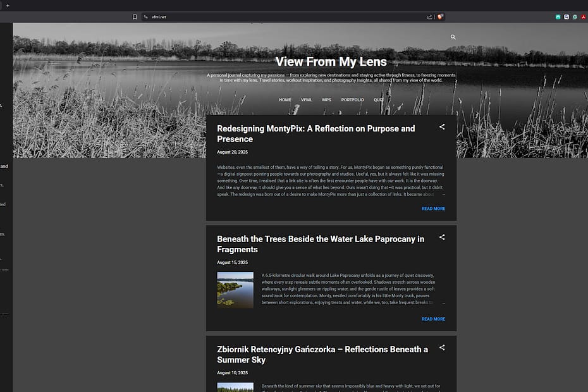Click the share icon on the Gańczorka post
Viewport: 588px width, 392px height.
click(x=441, y=348)
